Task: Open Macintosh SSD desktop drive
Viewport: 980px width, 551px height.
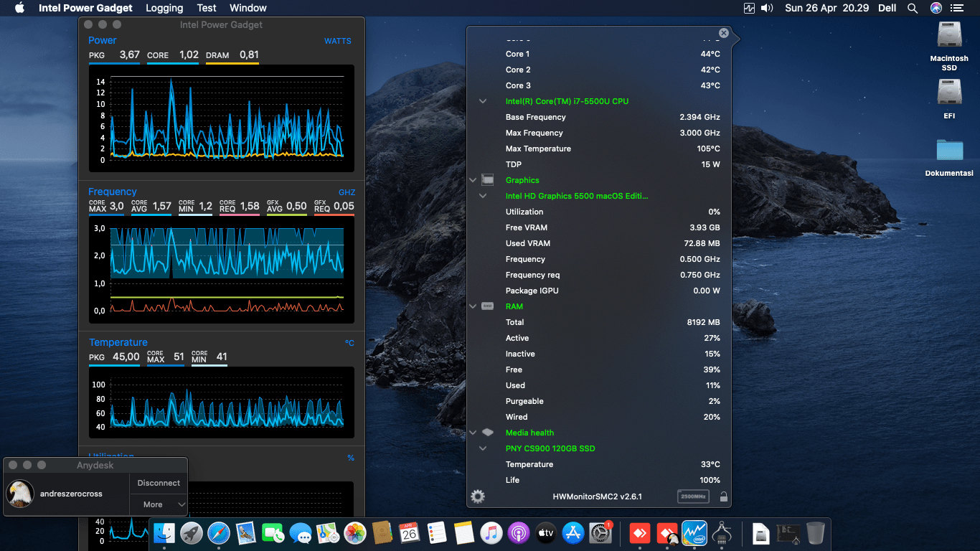Action: (x=949, y=46)
